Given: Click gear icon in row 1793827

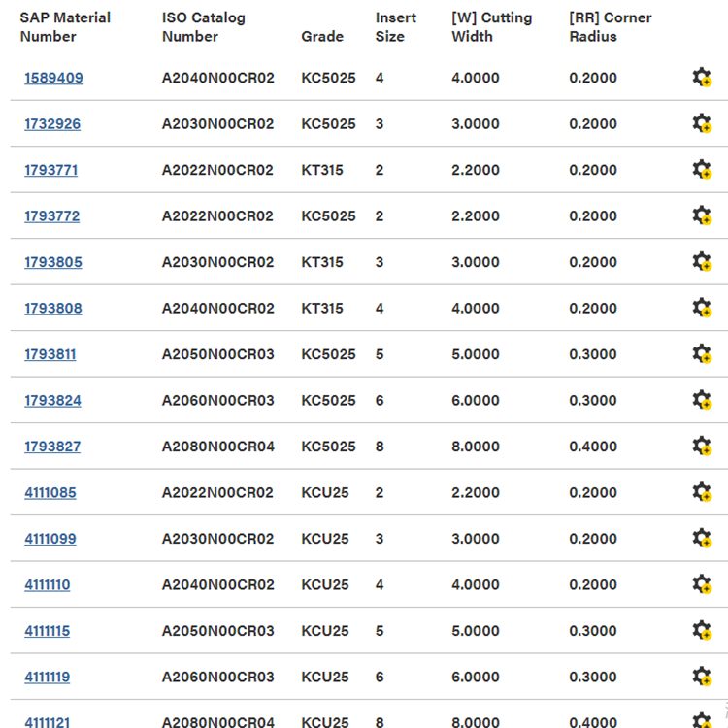Looking at the screenshot, I should click(x=702, y=447).
